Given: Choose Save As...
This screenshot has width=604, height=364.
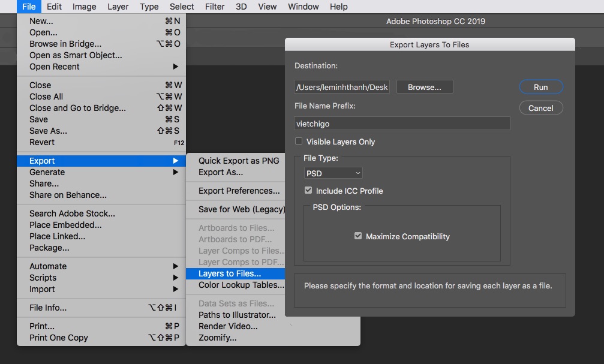Looking at the screenshot, I should pos(101,131).
